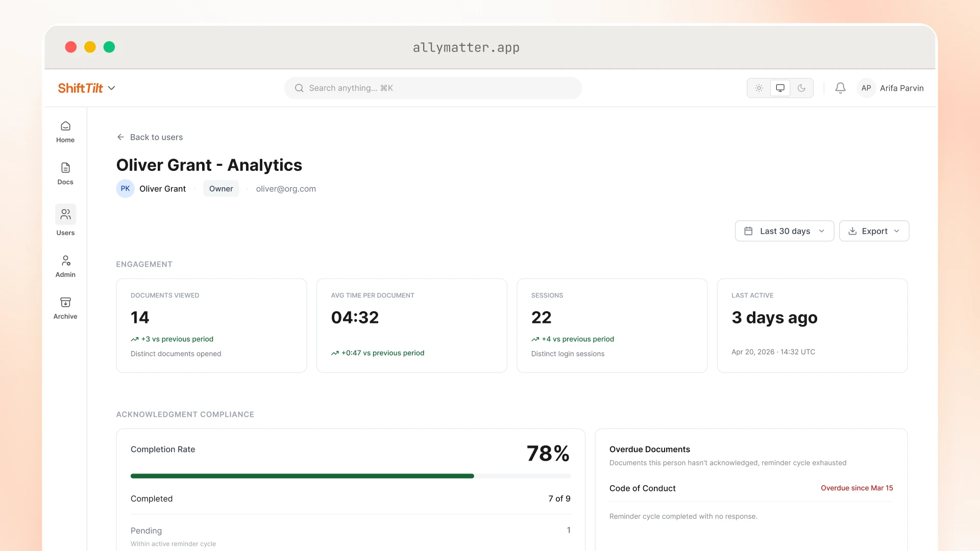Click the Overdue since Mar 15 label
The image size is (980, 551).
[857, 488]
